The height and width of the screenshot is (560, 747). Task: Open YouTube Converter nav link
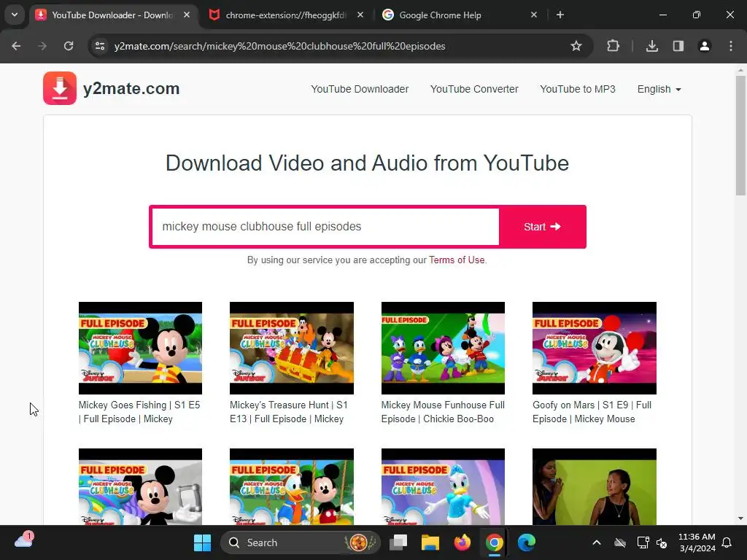coord(474,89)
